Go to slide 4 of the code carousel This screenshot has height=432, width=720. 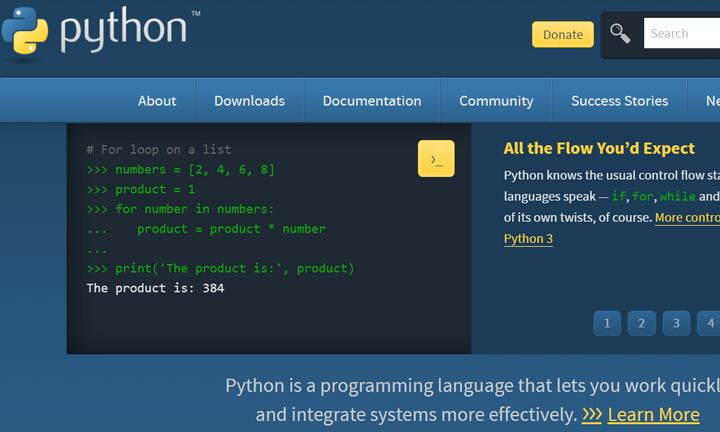[709, 323]
